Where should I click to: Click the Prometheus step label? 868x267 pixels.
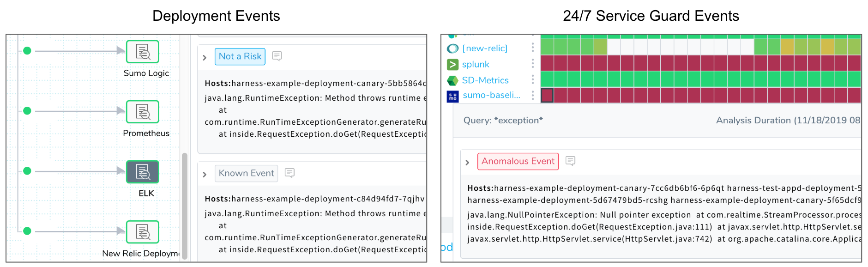(146, 133)
